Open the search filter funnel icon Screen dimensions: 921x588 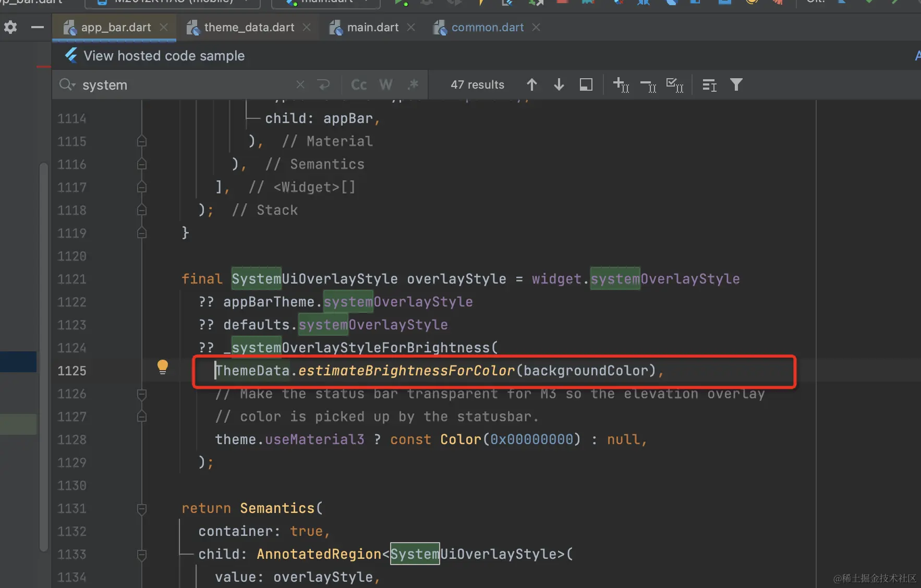(736, 84)
